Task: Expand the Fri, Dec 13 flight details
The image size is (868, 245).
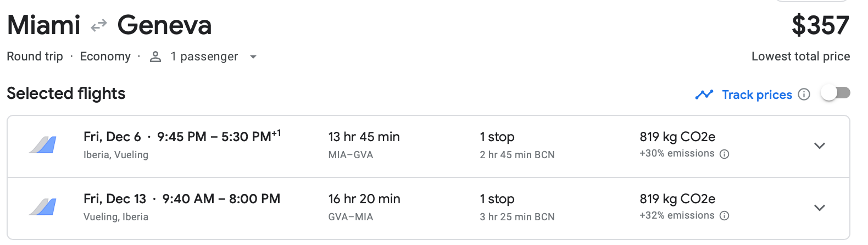Action: pyautogui.click(x=820, y=208)
